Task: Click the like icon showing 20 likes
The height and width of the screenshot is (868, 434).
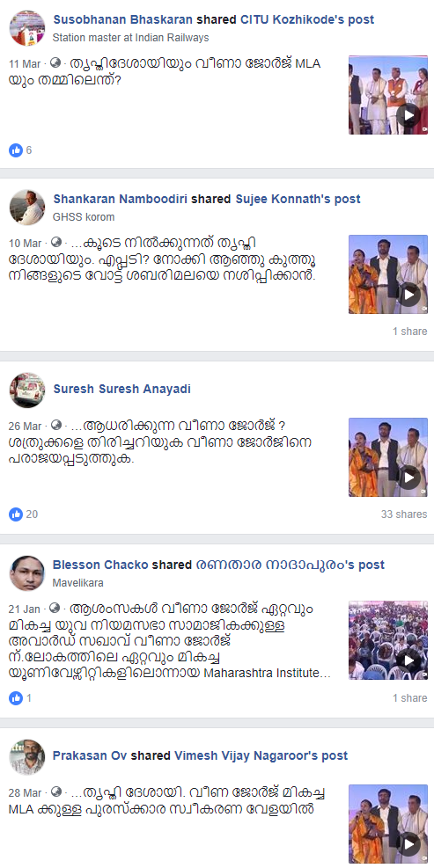Action: point(16,514)
